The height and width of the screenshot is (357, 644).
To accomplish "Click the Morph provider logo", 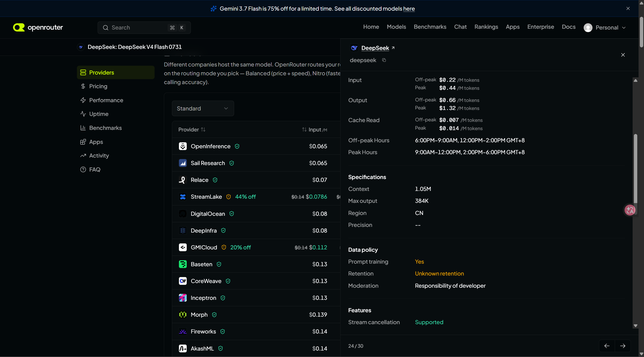I will [x=183, y=315].
